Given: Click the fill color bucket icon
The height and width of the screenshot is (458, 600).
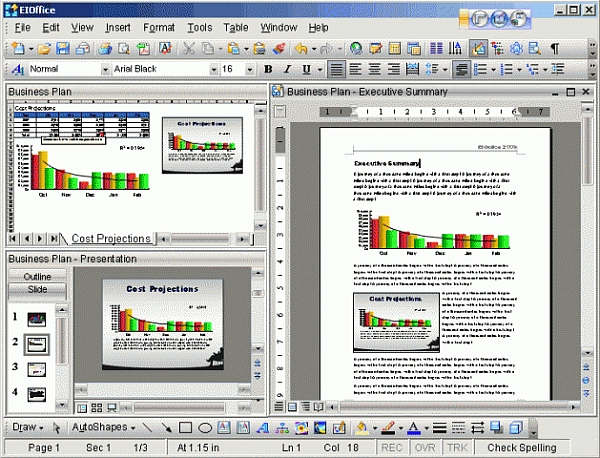Looking at the screenshot, I should pos(362,428).
